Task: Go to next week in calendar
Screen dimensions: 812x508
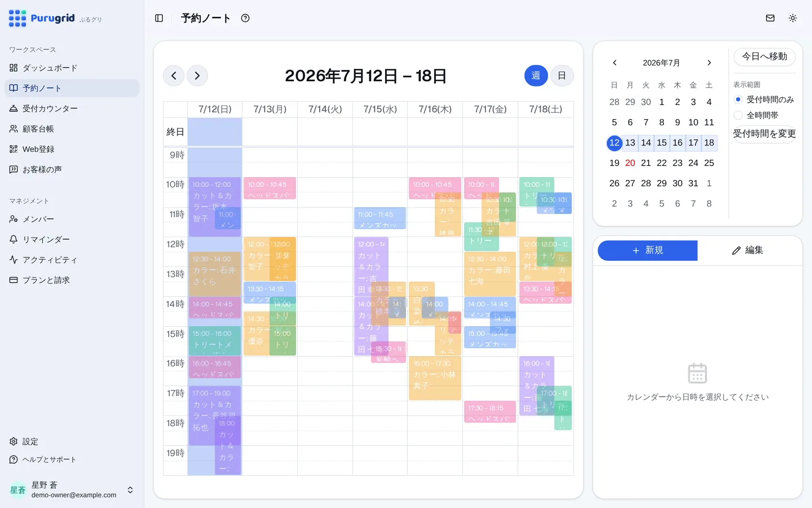Action: coord(197,76)
